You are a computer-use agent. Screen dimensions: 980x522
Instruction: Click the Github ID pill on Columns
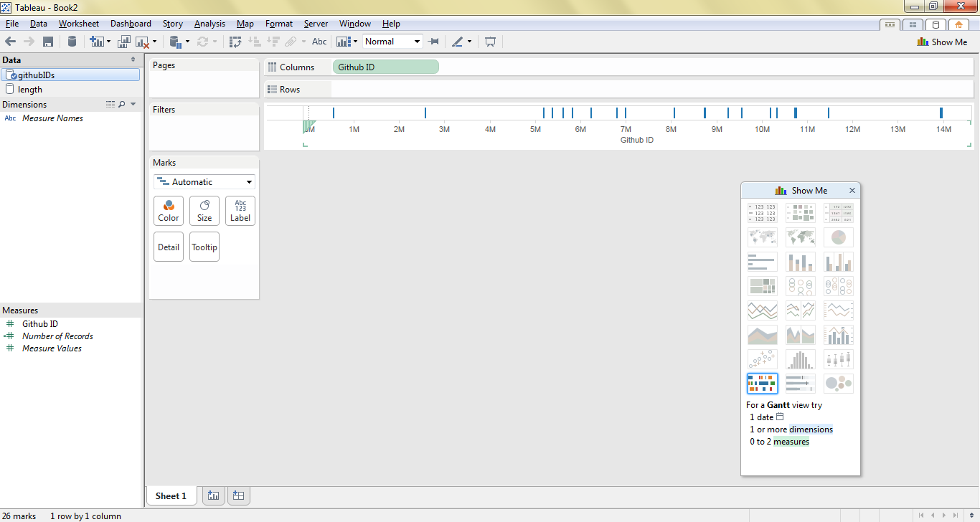pos(386,67)
